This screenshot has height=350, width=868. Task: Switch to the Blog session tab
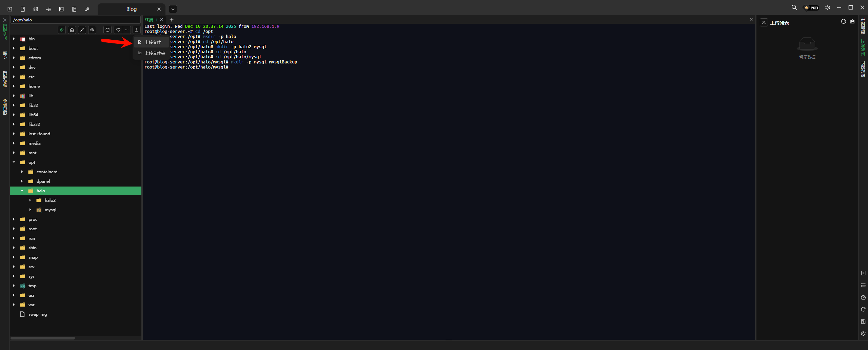pos(131,9)
